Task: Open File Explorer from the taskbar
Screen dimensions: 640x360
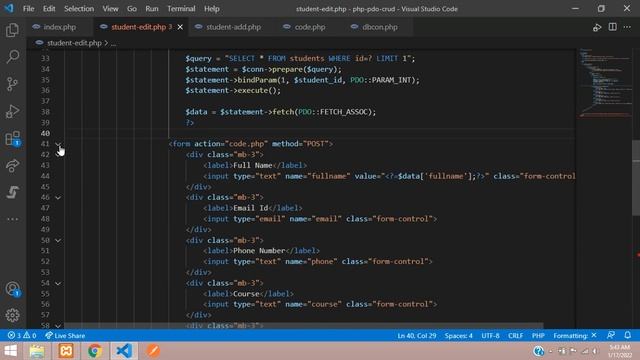Action: pyautogui.click(x=37, y=351)
